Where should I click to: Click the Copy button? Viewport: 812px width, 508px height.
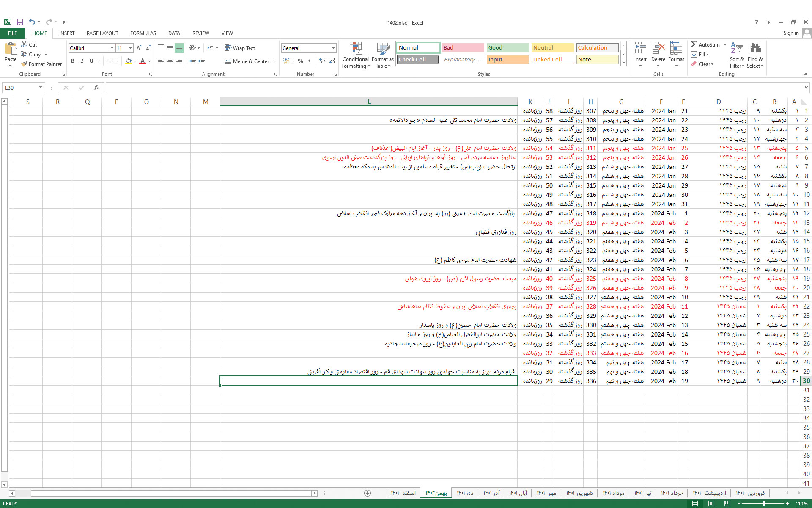[31, 54]
